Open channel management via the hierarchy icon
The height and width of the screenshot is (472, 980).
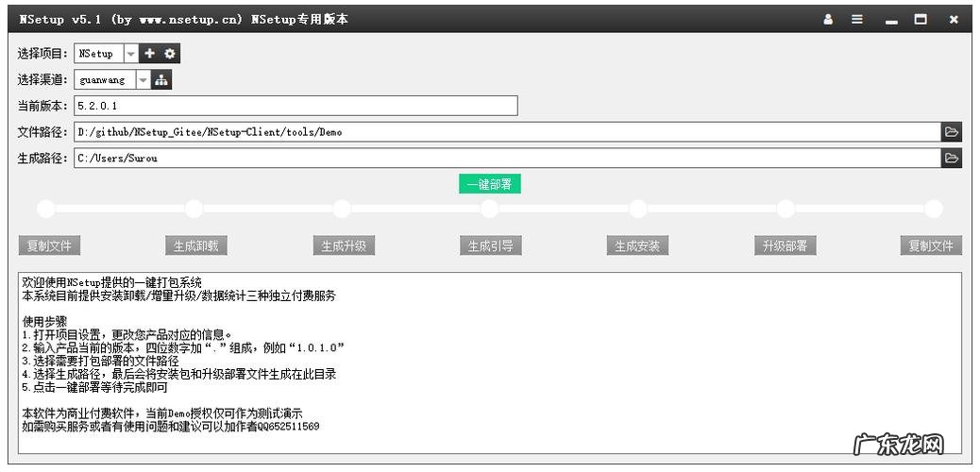[x=161, y=80]
